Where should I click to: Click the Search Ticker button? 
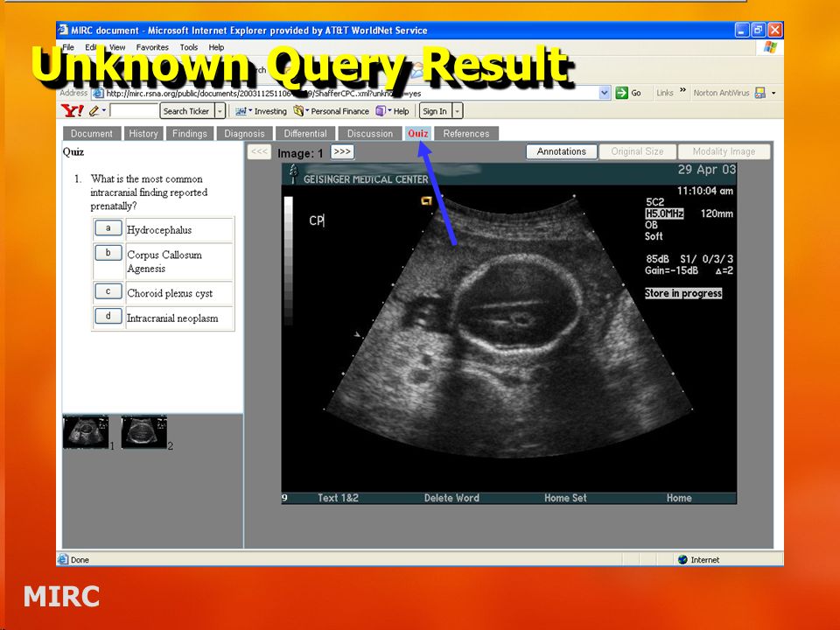coord(186,111)
